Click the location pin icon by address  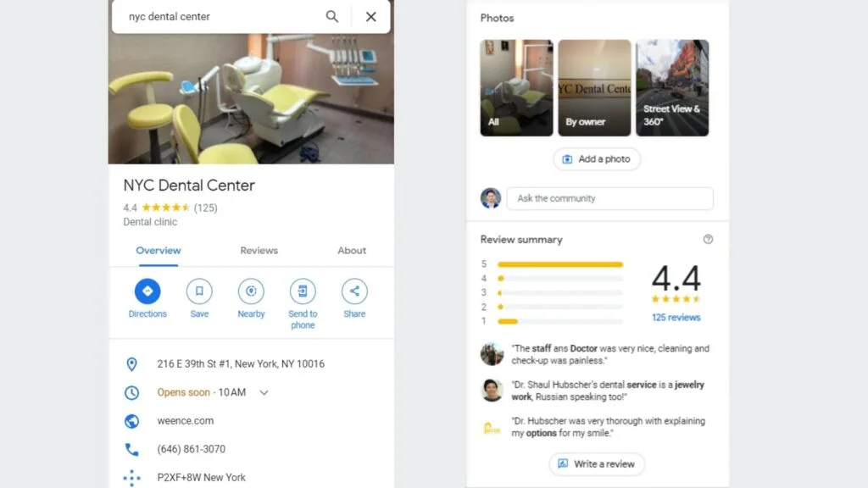[x=131, y=364]
